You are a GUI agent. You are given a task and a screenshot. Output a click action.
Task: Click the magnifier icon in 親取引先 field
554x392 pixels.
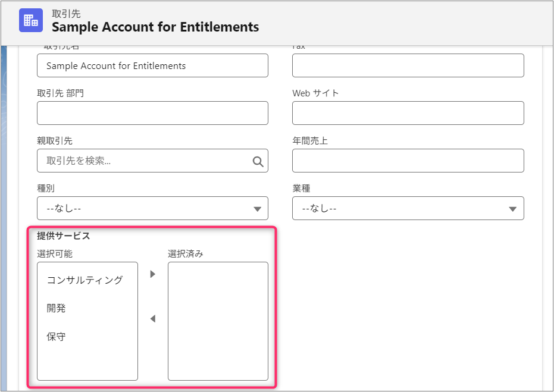pyautogui.click(x=258, y=161)
